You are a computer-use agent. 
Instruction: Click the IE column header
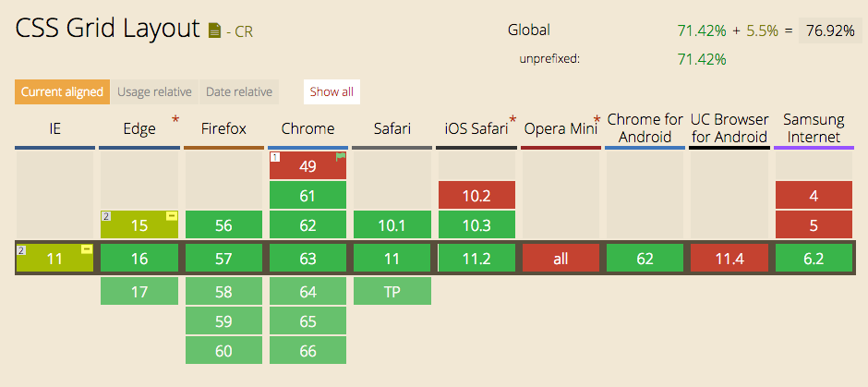click(x=54, y=129)
